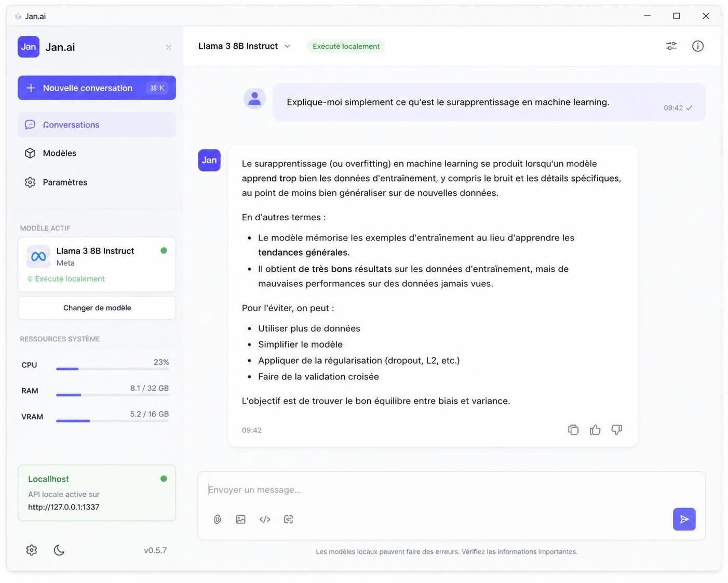Click the Meta logo of the active model
Screen dimensions: 728x583
pos(38,257)
